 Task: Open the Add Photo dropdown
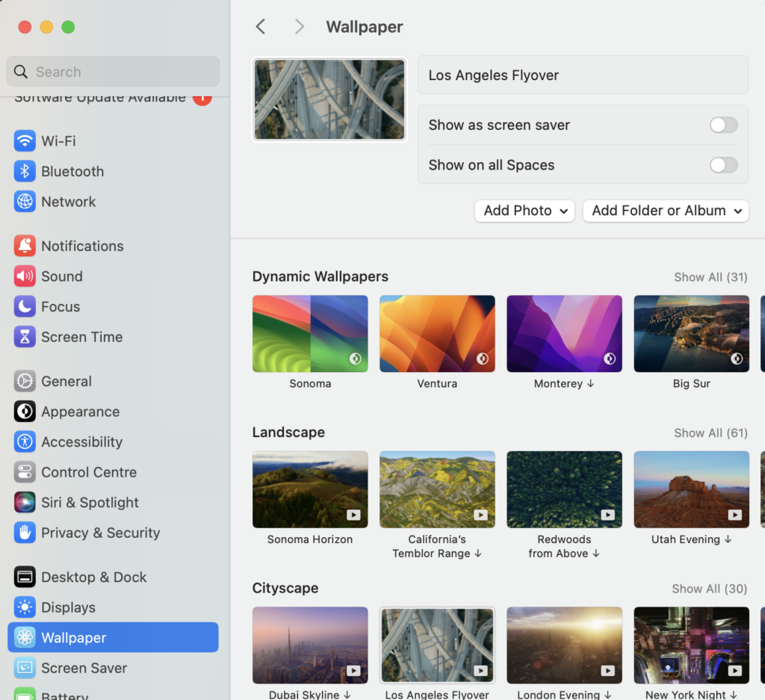(524, 211)
